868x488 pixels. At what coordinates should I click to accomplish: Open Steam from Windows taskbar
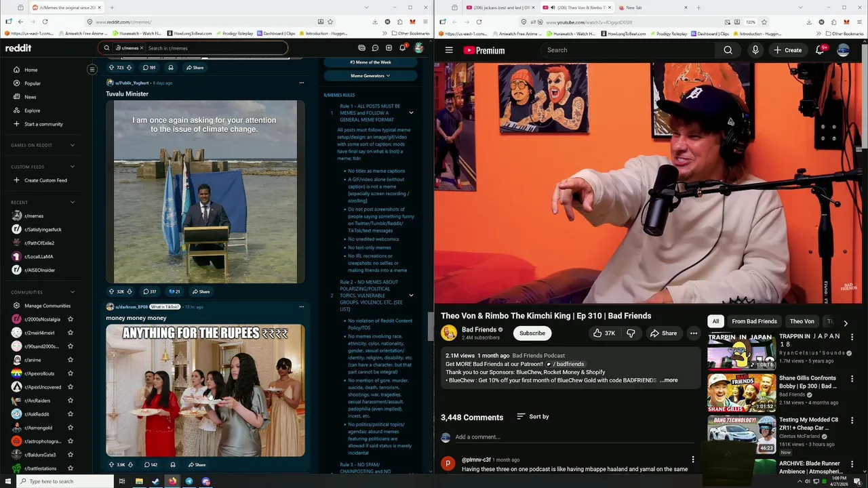155,481
